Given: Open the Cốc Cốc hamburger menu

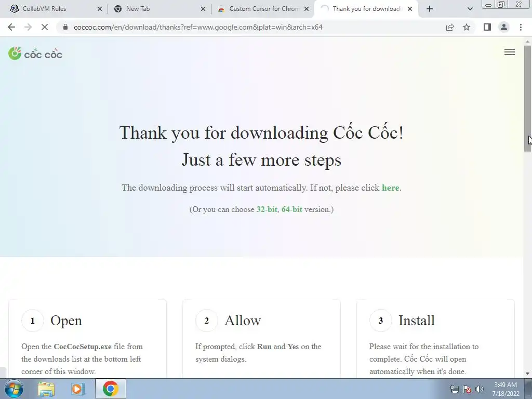Looking at the screenshot, I should (510, 52).
